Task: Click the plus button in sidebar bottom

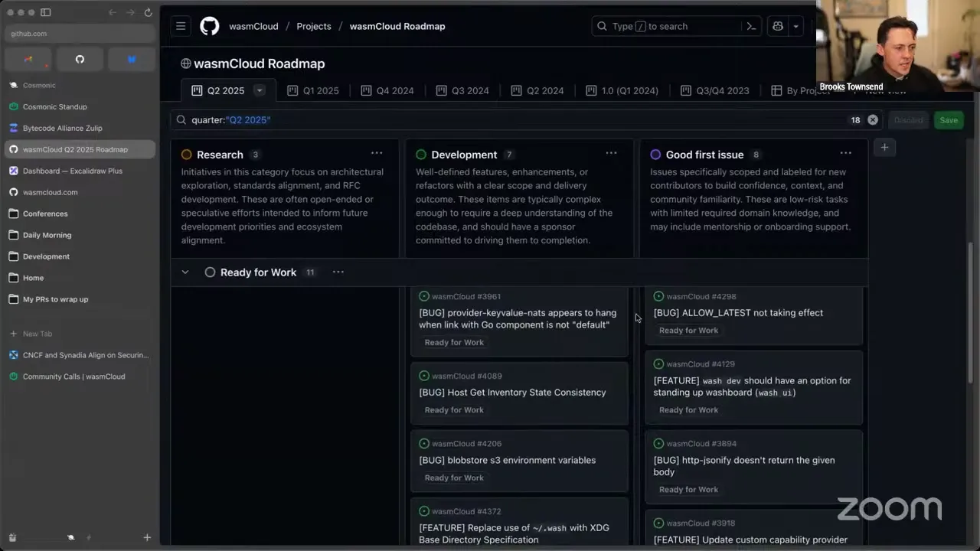Action: coord(147,537)
